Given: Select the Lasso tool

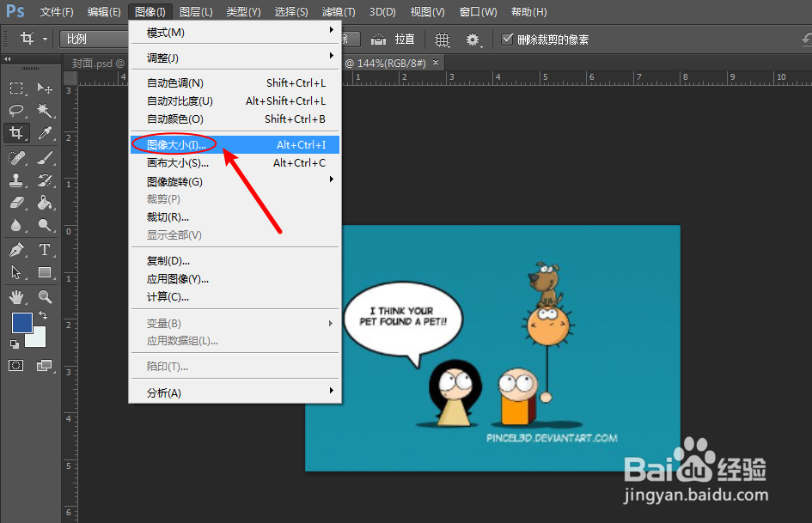Looking at the screenshot, I should point(16,110).
